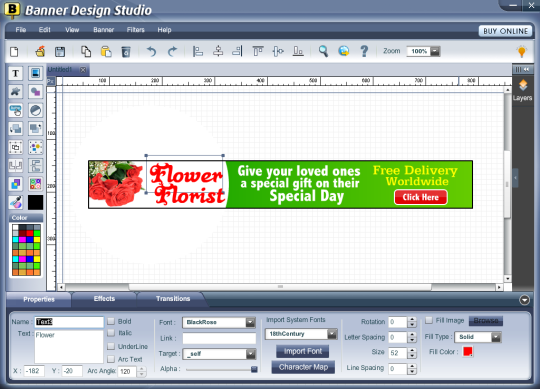Switch to the Transitions tab
The height and width of the screenshot is (389, 540).
click(x=173, y=299)
